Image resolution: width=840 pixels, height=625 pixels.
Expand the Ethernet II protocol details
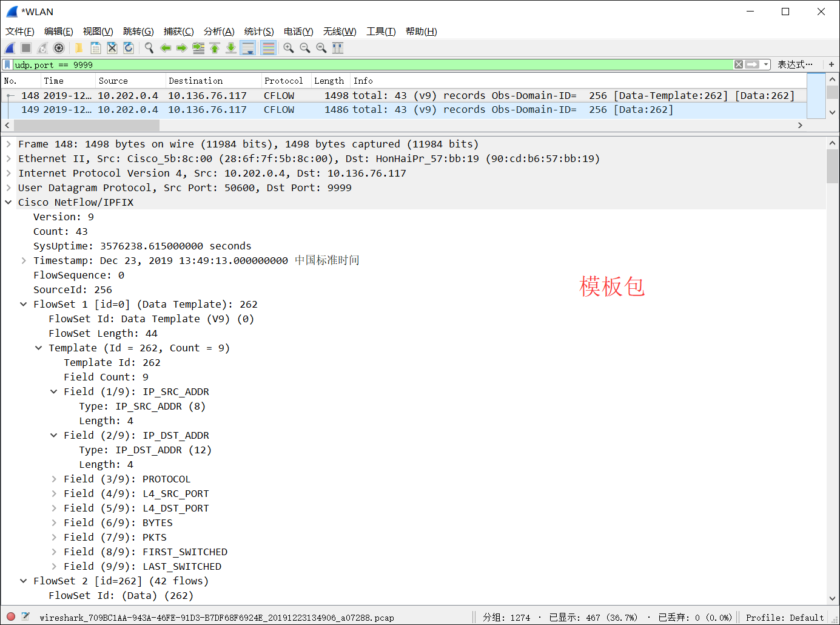tap(8, 158)
